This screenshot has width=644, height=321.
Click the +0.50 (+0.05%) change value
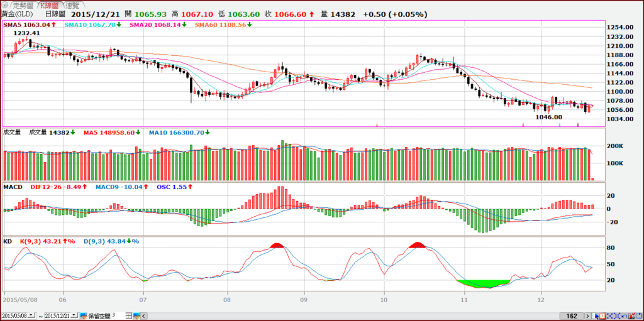395,14
